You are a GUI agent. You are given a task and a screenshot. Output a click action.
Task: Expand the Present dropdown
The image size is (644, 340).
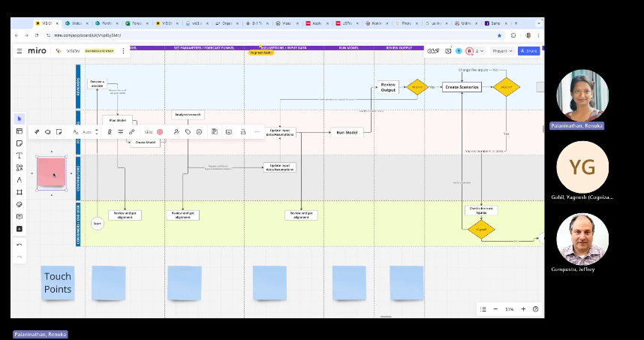[x=503, y=51]
